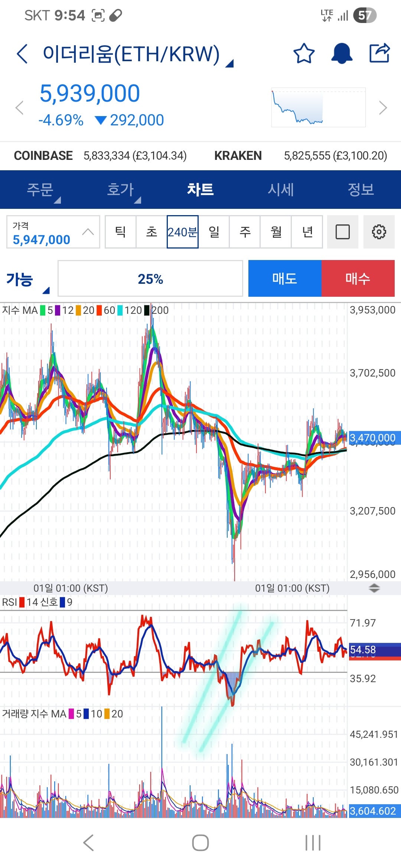This screenshot has height=868, width=401.
Task: Tap chart pane resize handle near time axis
Action: (374, 588)
